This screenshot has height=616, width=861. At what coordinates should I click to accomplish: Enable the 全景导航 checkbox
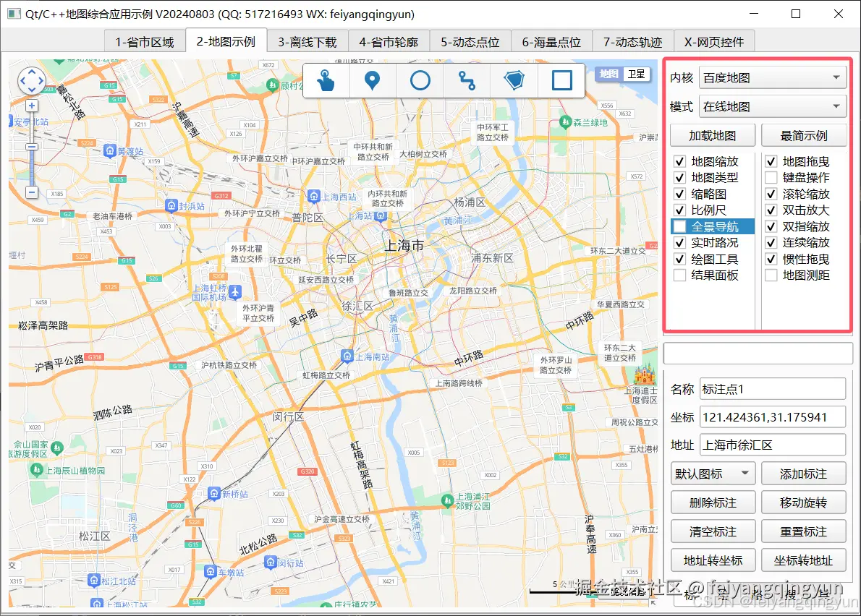tap(679, 226)
